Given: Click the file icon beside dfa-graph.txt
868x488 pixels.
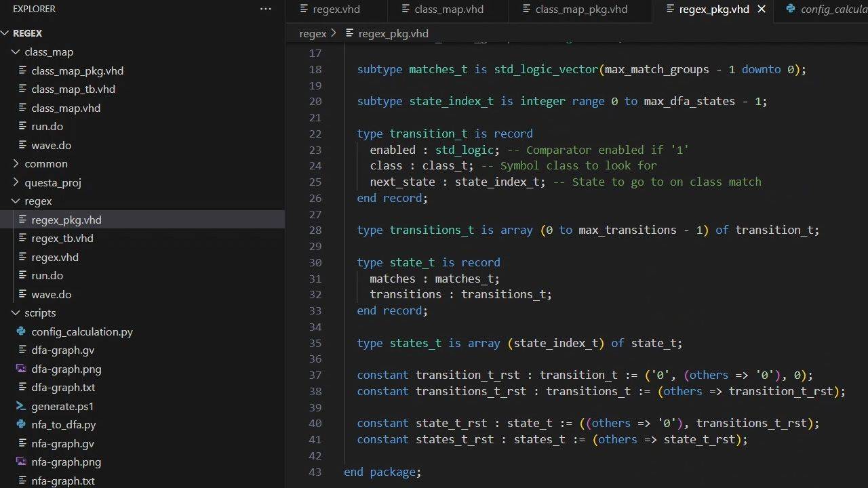Looking at the screenshot, I should 21,388.
